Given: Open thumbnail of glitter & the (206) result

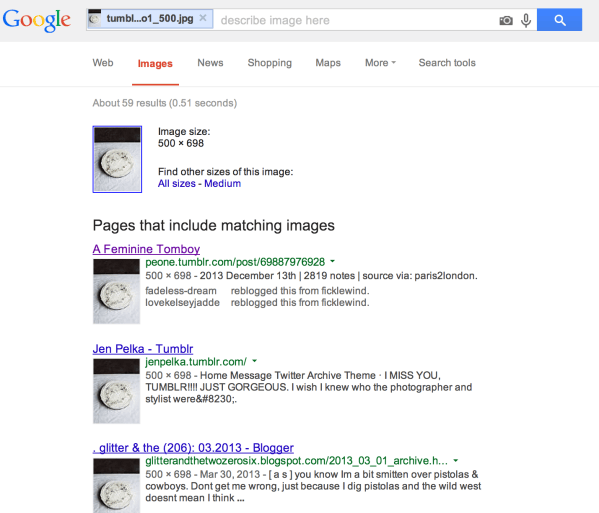Looking at the screenshot, I should 117,485.
